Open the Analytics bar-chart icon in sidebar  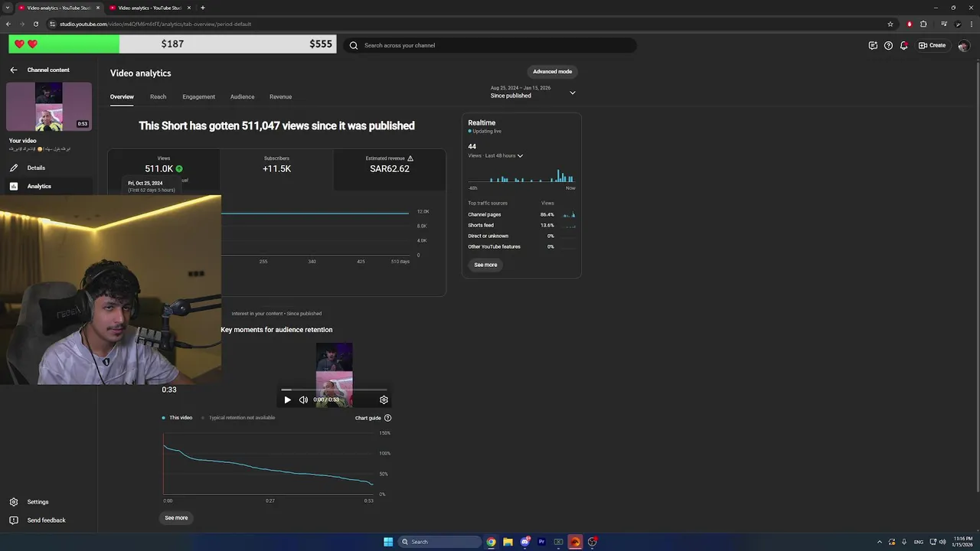tap(14, 186)
